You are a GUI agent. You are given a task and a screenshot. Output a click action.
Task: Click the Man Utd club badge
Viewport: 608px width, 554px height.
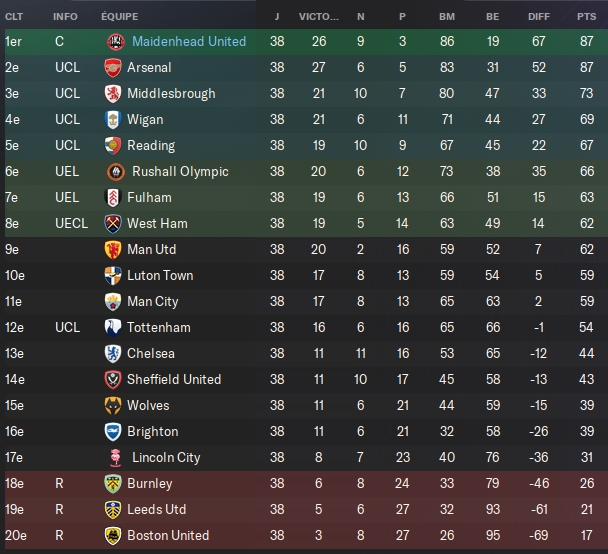pyautogui.click(x=113, y=249)
